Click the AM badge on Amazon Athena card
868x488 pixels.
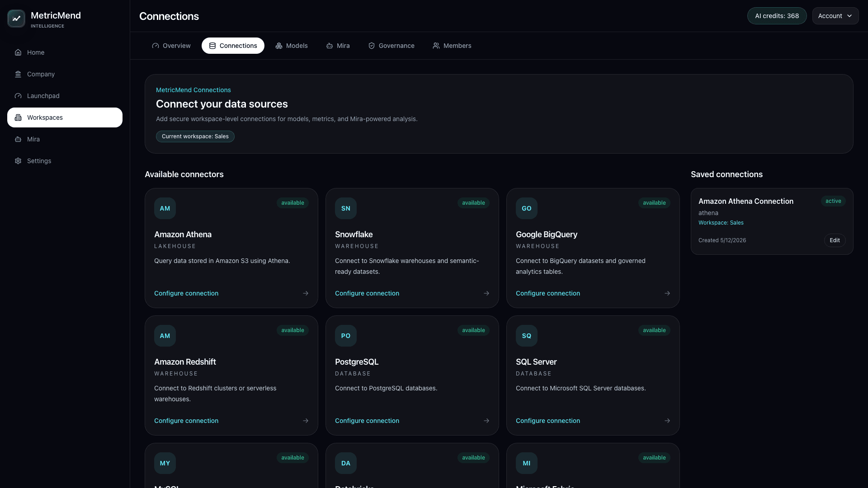click(165, 208)
